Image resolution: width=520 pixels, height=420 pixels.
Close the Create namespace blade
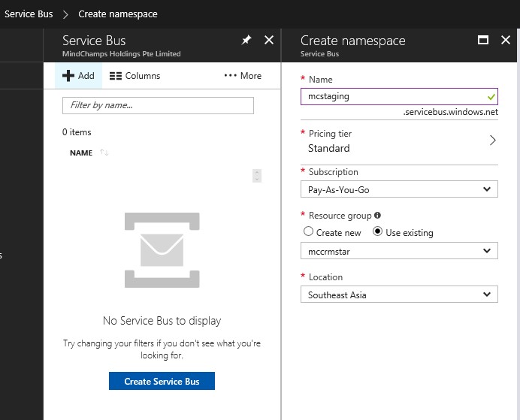506,41
